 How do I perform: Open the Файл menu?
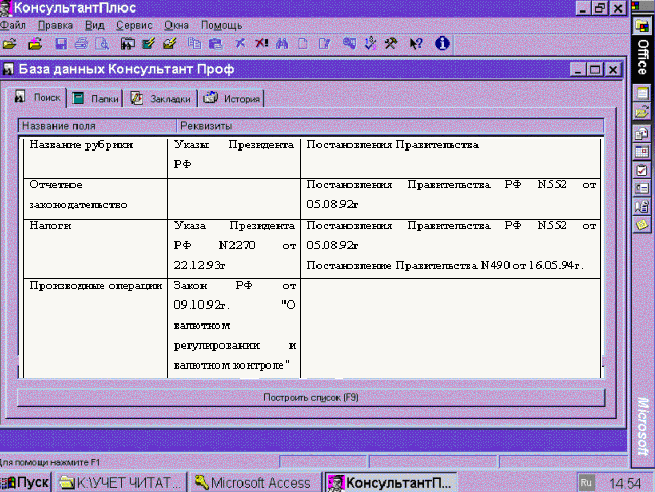pos(14,23)
